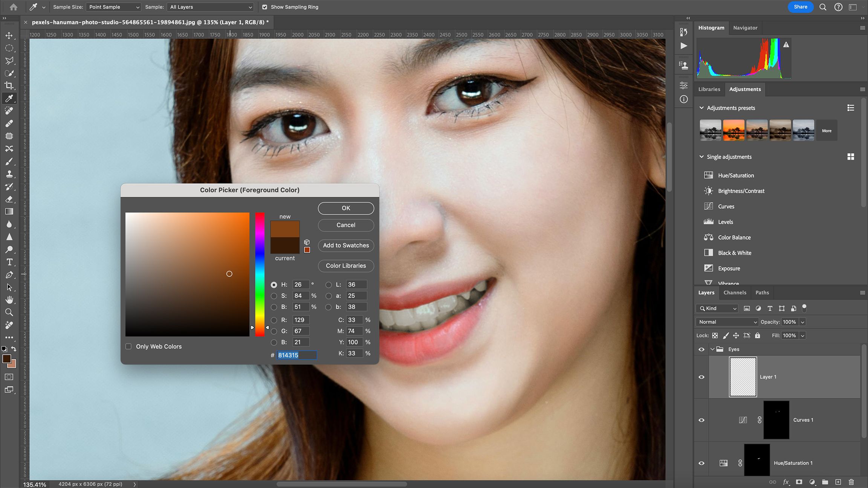The height and width of the screenshot is (488, 868).
Task: Select the Pen tool
Action: click(9, 274)
